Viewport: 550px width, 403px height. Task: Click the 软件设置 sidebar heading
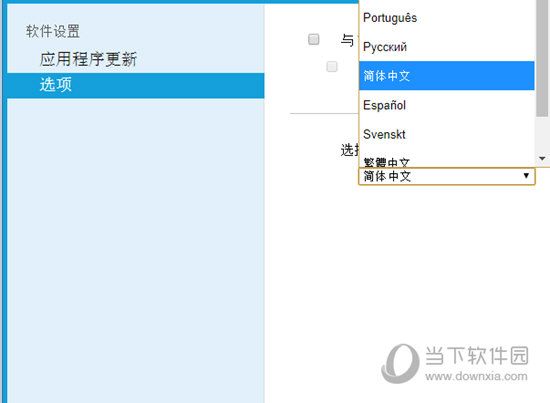point(53,31)
